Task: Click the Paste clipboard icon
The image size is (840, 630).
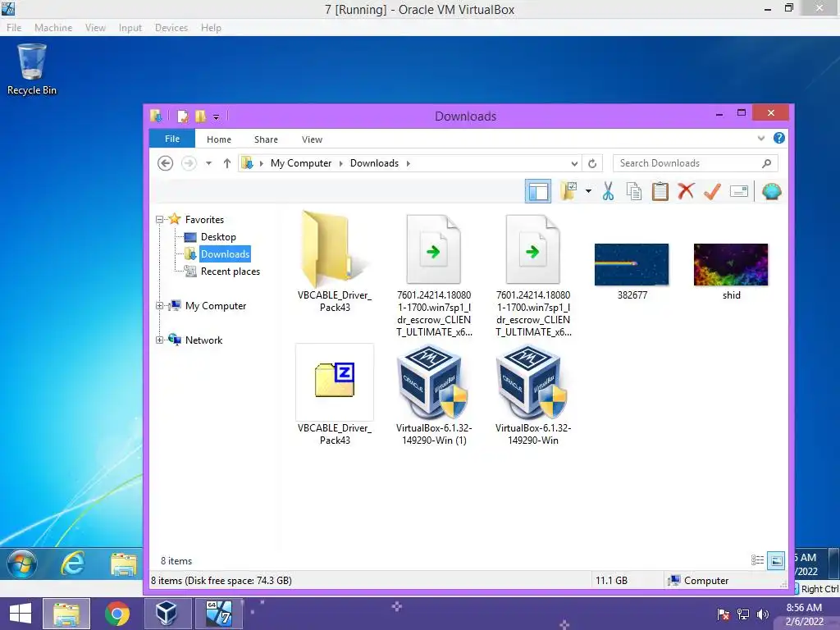Action: click(x=660, y=191)
